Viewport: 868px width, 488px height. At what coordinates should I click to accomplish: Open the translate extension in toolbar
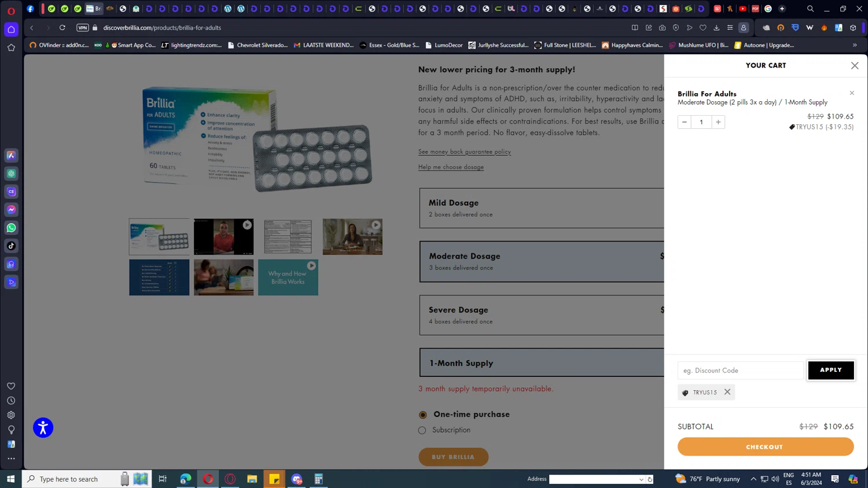838,28
